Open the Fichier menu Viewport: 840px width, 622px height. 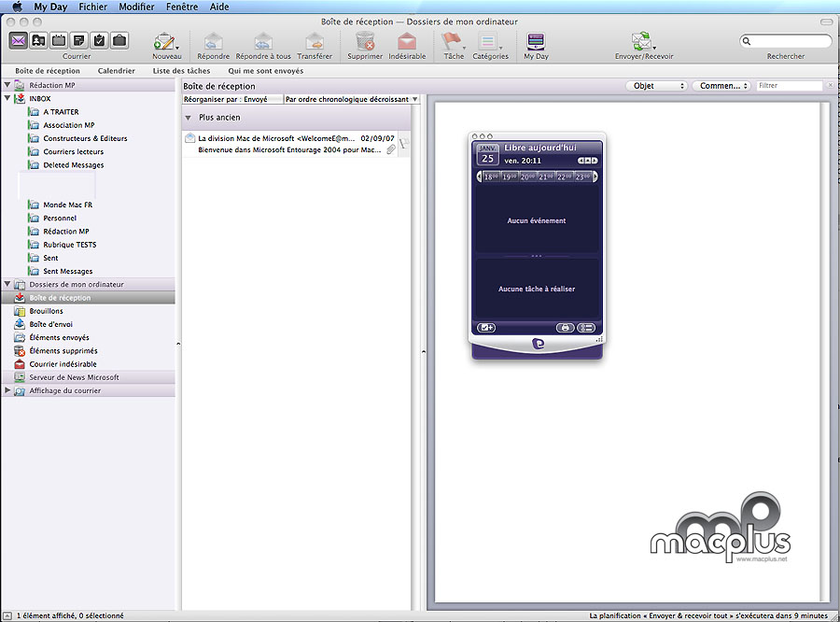click(92, 7)
